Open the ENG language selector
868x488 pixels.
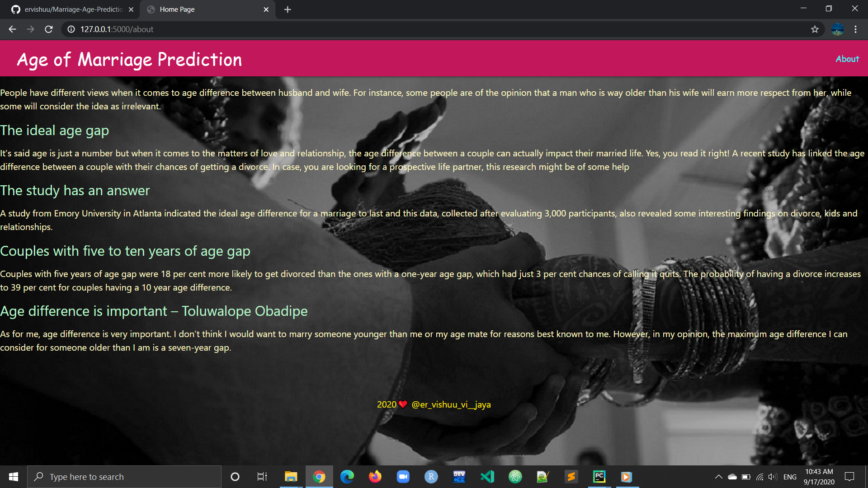pos(790,476)
